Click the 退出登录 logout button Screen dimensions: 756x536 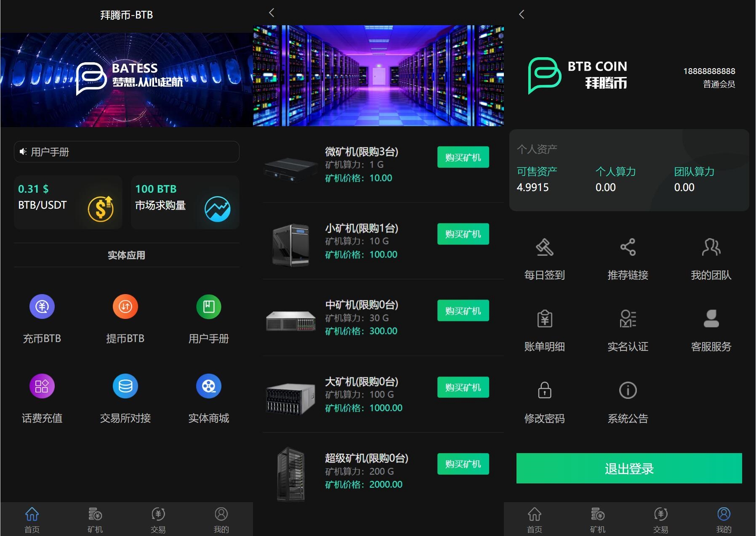[629, 468]
